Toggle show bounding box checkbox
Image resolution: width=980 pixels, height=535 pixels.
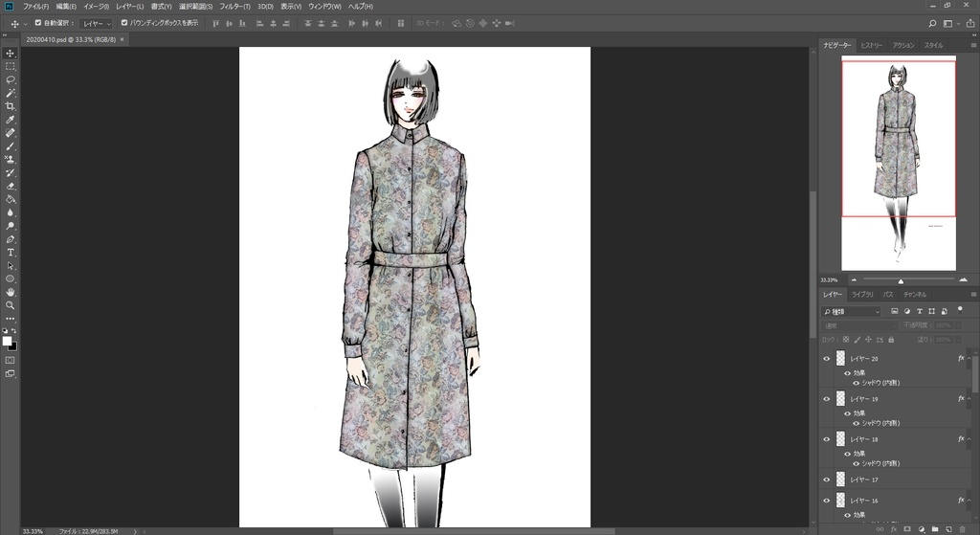pyautogui.click(x=124, y=23)
